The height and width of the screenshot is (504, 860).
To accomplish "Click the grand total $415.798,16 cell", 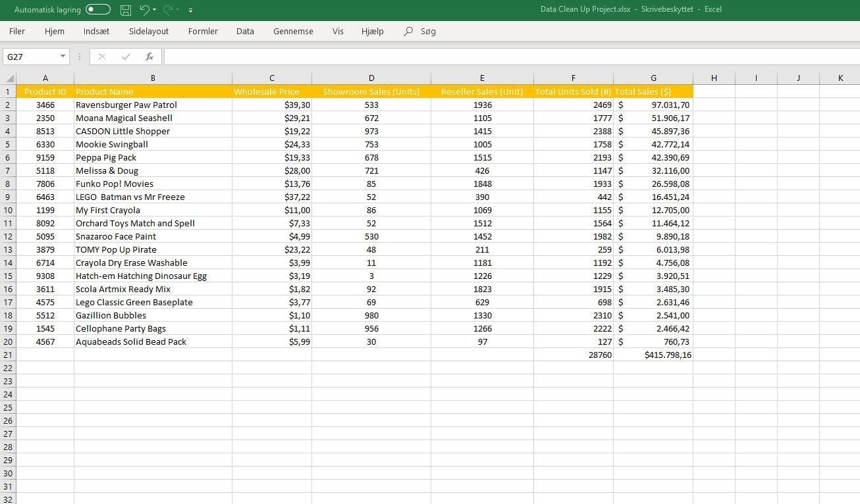I will pyautogui.click(x=653, y=355).
